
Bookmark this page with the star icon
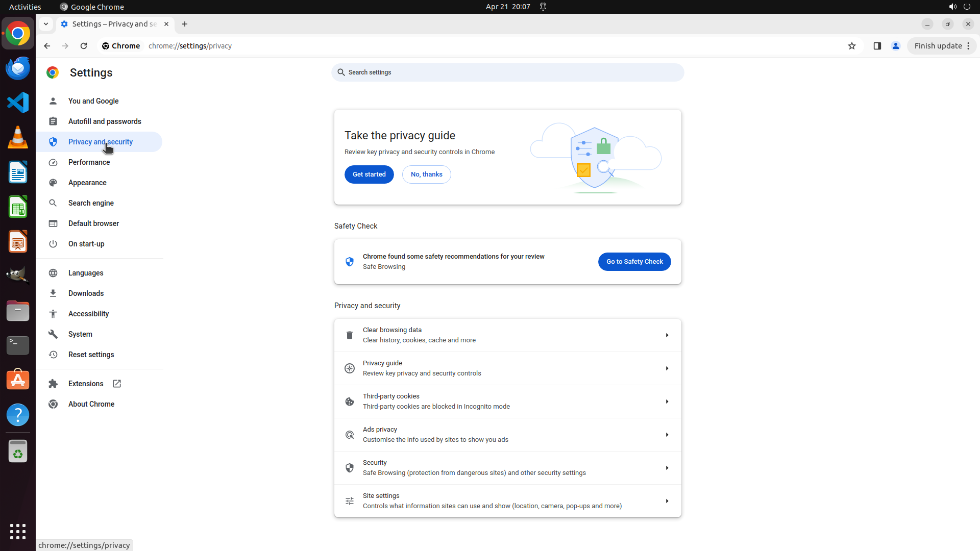click(851, 46)
